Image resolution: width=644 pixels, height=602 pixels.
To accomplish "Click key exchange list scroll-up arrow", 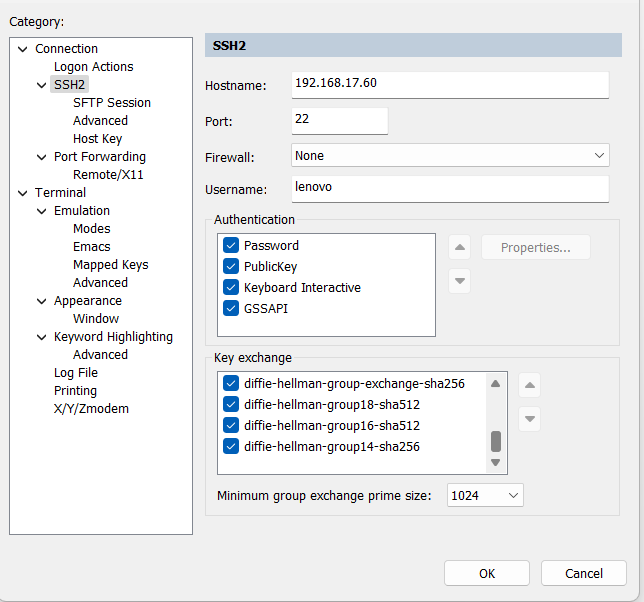I will pos(495,384).
